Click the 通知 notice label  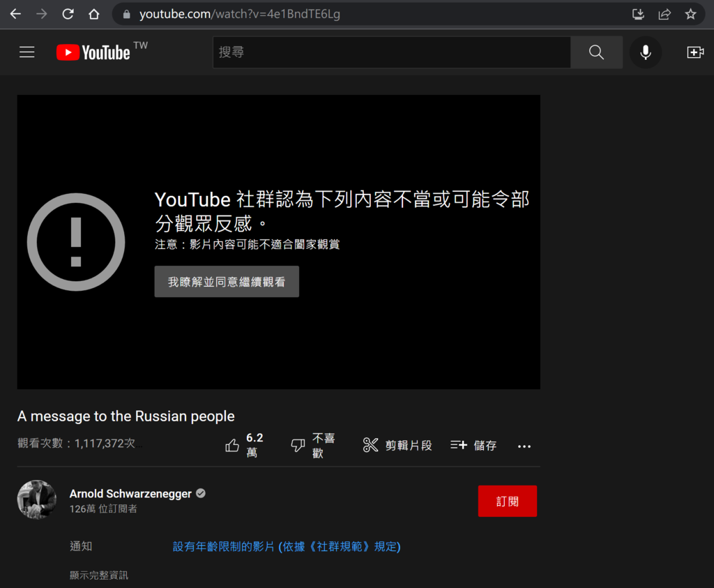click(x=81, y=546)
